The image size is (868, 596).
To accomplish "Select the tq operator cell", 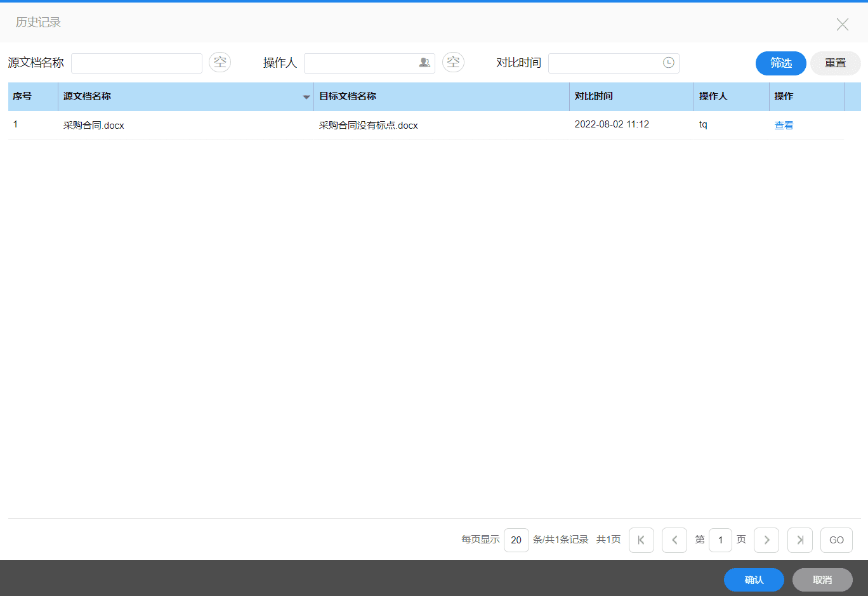I will [x=732, y=126].
